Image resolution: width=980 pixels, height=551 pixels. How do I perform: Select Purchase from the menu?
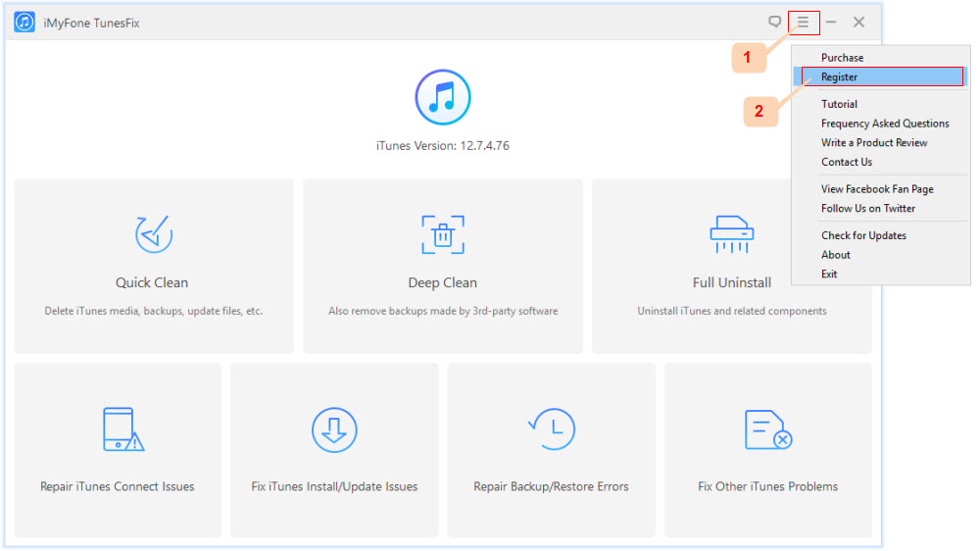coord(842,58)
